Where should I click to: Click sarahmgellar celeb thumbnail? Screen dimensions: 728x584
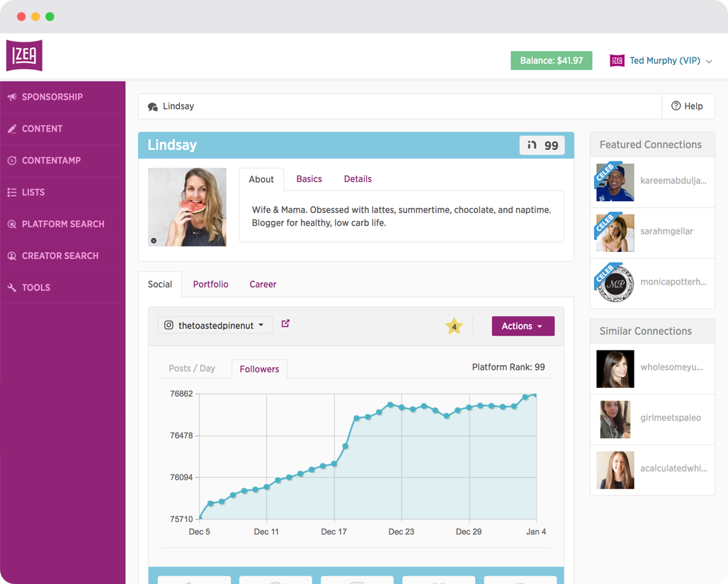pos(615,233)
